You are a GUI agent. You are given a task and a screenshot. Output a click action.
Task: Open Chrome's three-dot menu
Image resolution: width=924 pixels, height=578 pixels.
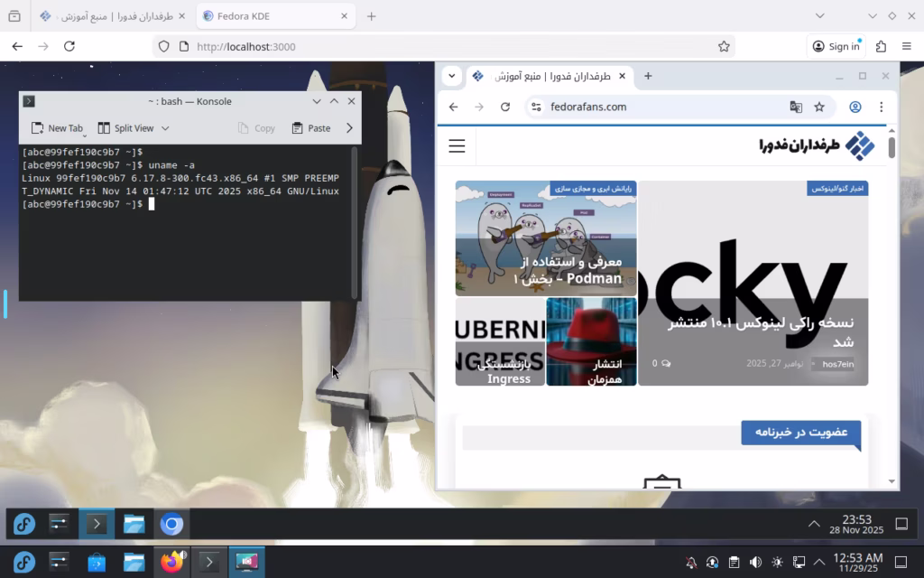[882, 107]
